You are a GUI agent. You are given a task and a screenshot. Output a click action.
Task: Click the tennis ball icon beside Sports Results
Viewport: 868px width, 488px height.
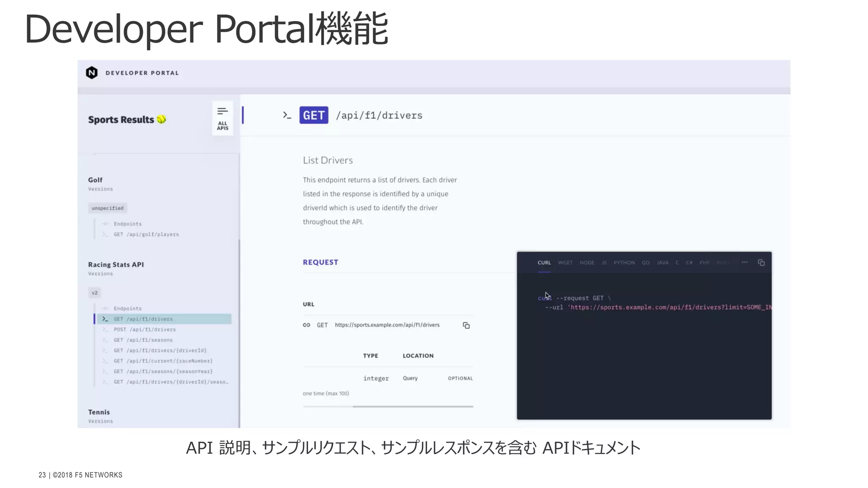point(161,119)
